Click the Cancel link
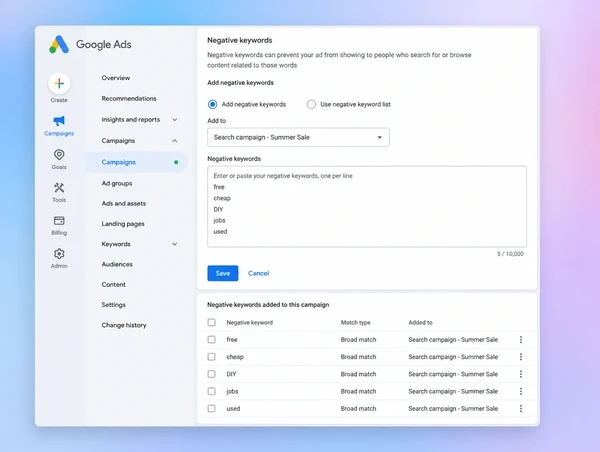600x452 pixels. point(258,273)
